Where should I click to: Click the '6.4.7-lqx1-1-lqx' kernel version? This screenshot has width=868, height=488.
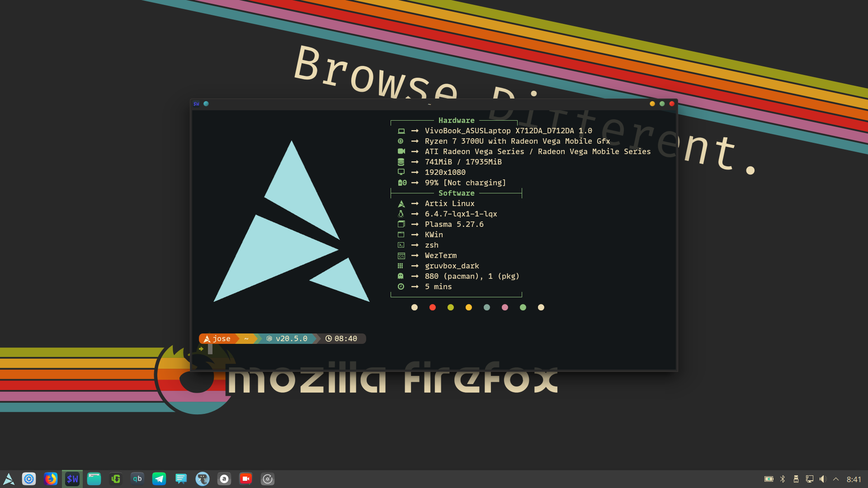coord(461,214)
